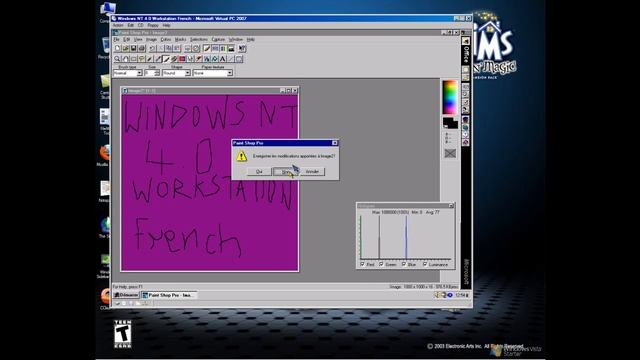Click the guest taskbar clock
The width and height of the screenshot is (640, 360).
pos(460,295)
